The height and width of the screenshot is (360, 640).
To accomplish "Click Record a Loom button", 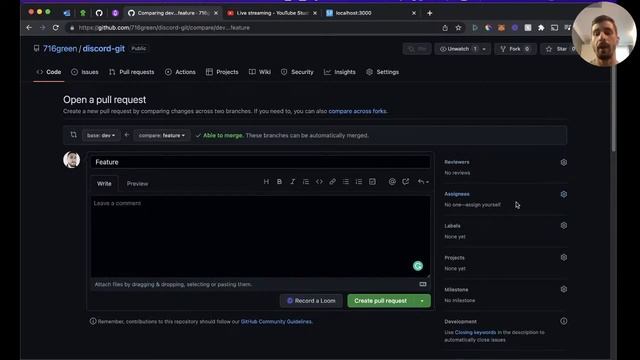I will point(311,301).
